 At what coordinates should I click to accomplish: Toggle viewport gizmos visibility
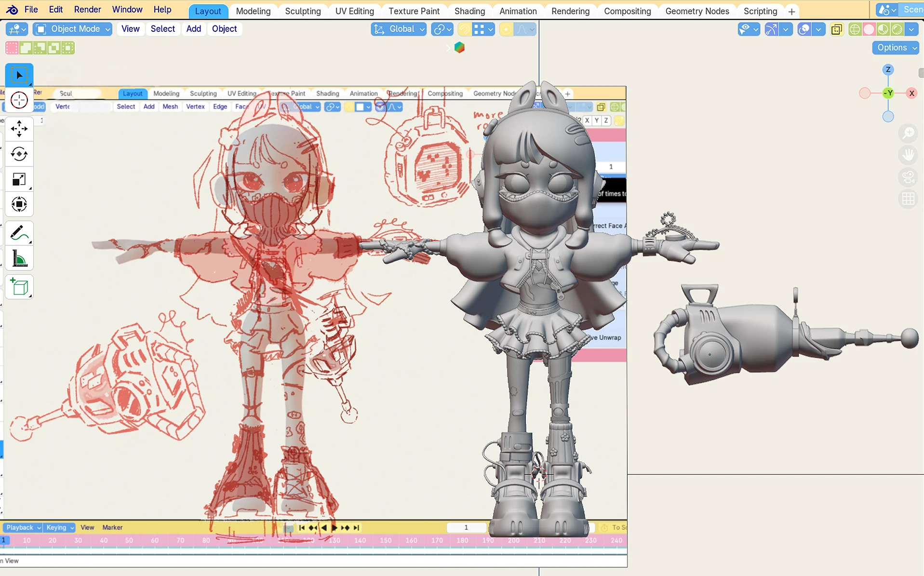(771, 29)
